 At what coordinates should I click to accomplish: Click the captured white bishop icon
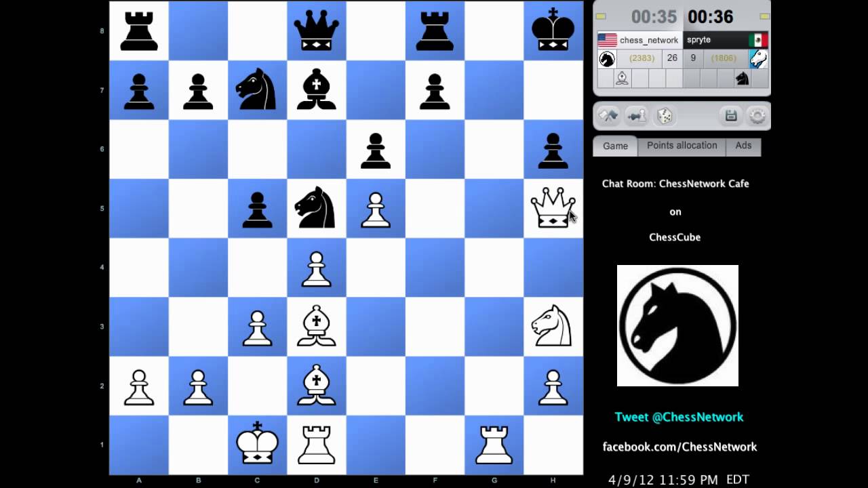pyautogui.click(x=622, y=79)
